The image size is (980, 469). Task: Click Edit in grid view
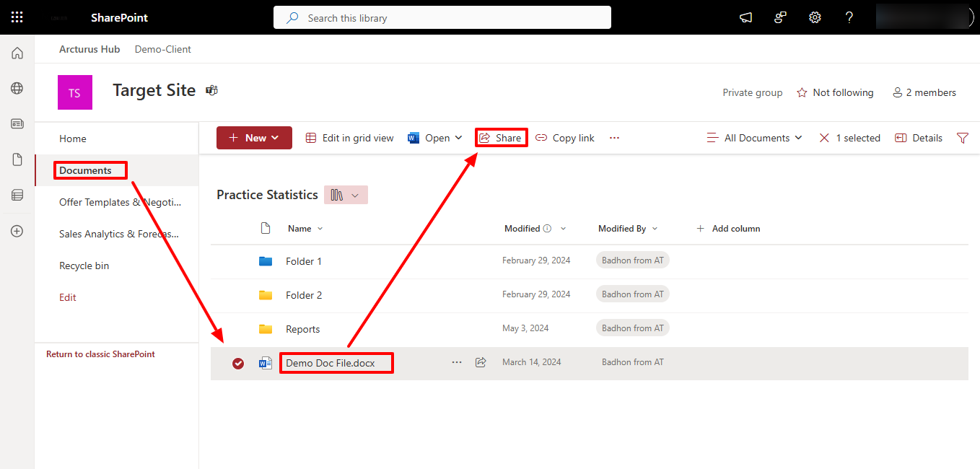[350, 138]
